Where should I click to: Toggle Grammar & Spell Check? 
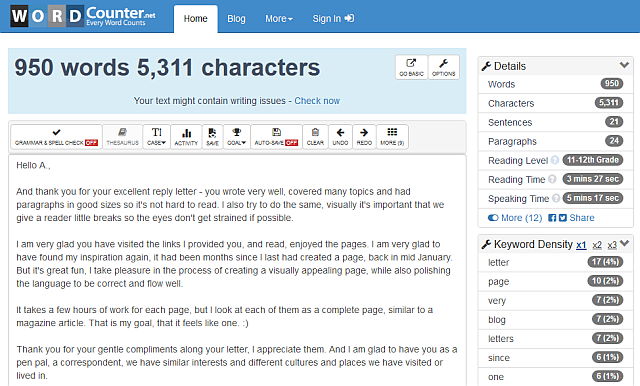pyautogui.click(x=56, y=137)
